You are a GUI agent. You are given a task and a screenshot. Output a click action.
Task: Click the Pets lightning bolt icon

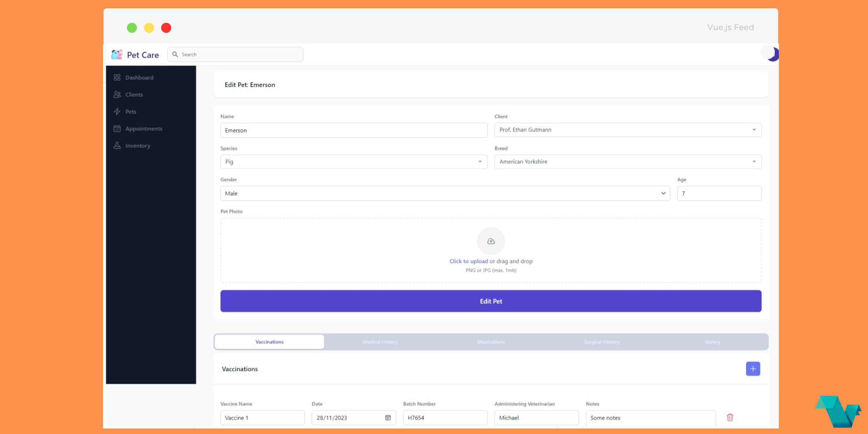click(117, 111)
